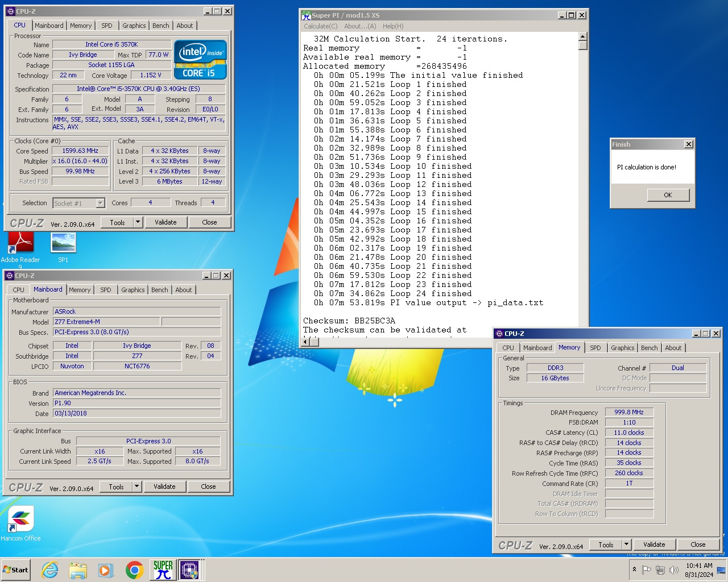728x582 pixels.
Task: Open About menu in Super PI
Action: (x=360, y=26)
